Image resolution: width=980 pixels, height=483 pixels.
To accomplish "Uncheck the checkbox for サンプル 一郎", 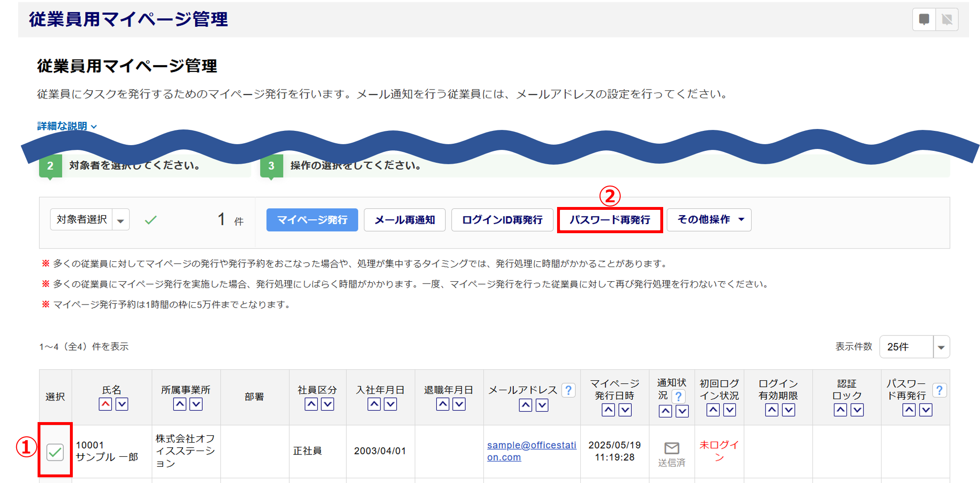I will coord(55,452).
